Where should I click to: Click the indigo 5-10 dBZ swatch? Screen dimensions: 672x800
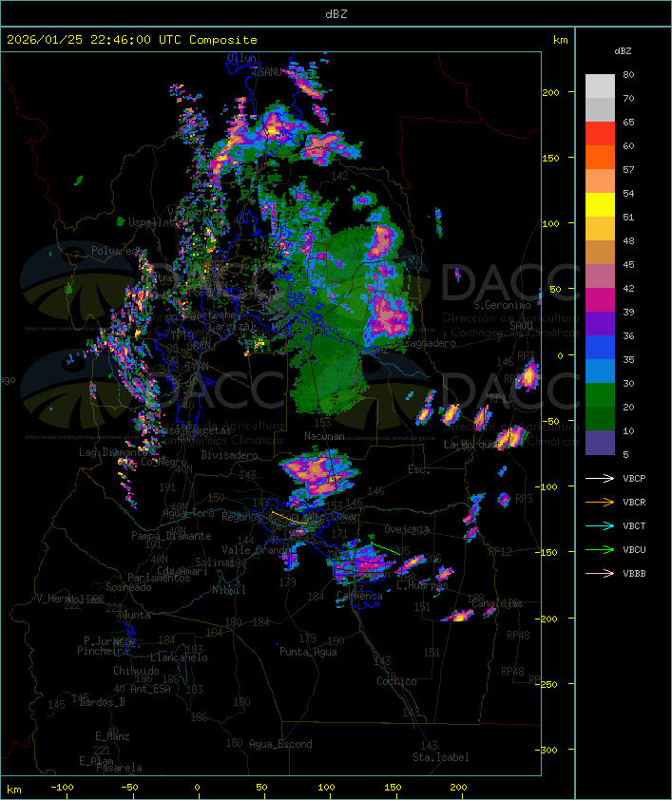pyautogui.click(x=600, y=443)
